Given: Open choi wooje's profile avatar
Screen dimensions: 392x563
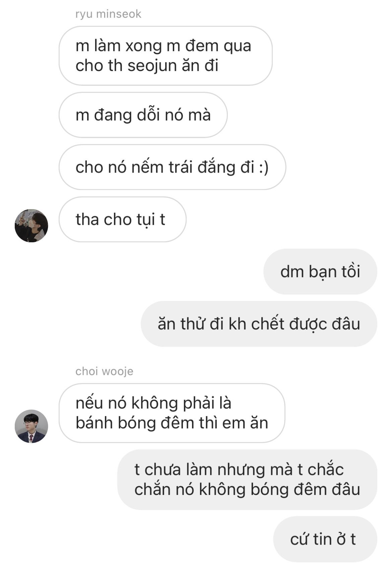Looking at the screenshot, I should (x=31, y=426).
